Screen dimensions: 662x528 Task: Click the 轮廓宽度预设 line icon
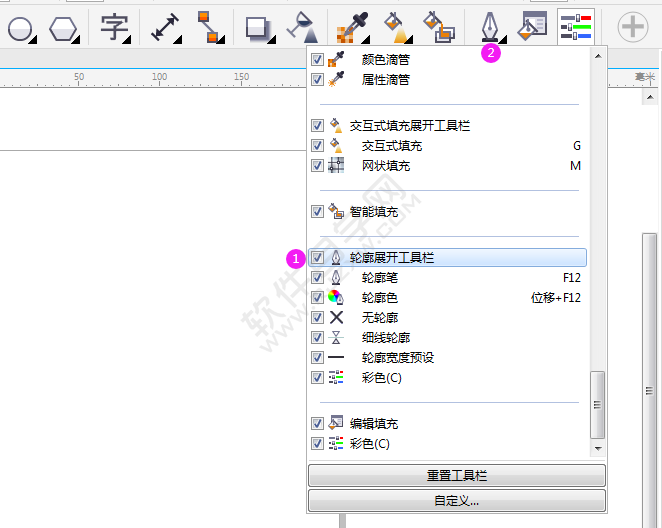coord(336,357)
